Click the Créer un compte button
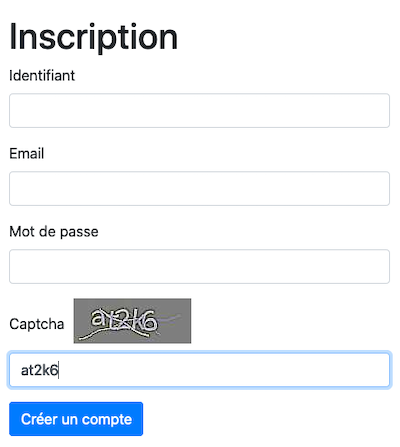 [76, 419]
